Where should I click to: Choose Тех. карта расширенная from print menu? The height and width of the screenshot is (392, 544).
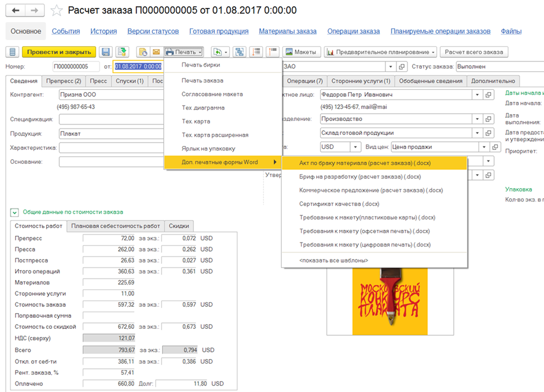215,135
